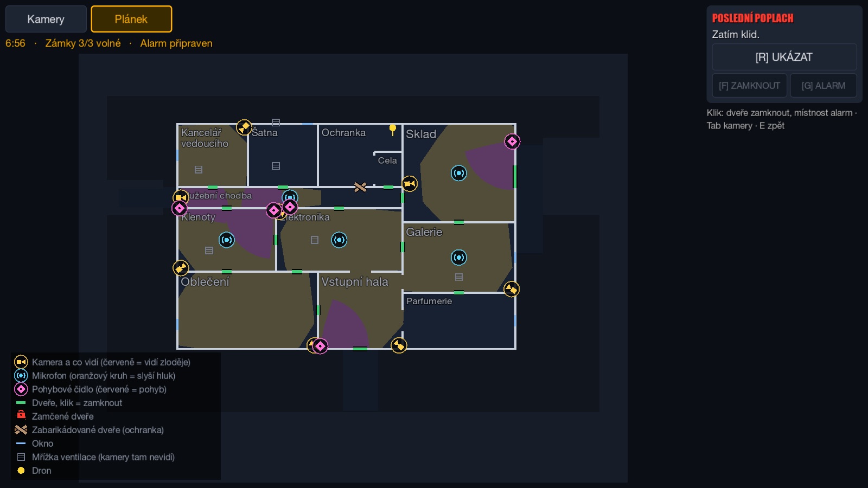Select the microphone in Klenoty room
Screen dimensions: 868x488
227,240
